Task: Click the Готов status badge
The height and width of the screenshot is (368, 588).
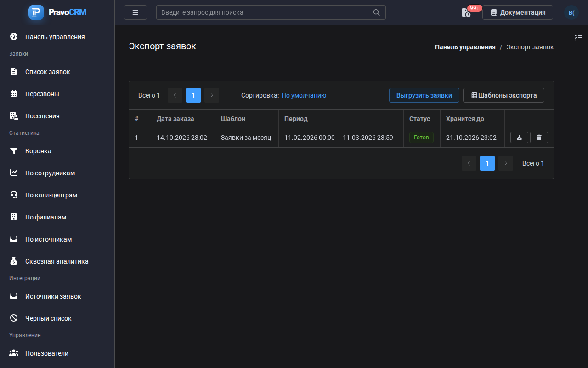Action: pos(421,138)
